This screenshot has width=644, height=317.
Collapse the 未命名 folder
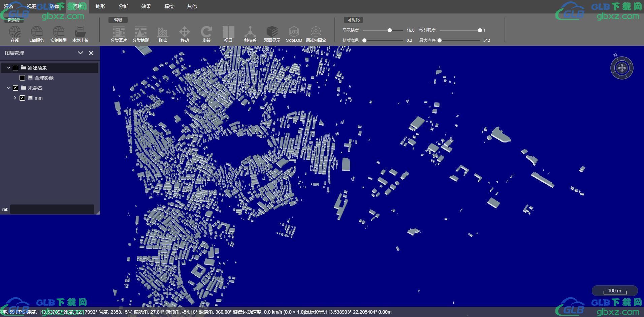pos(9,88)
